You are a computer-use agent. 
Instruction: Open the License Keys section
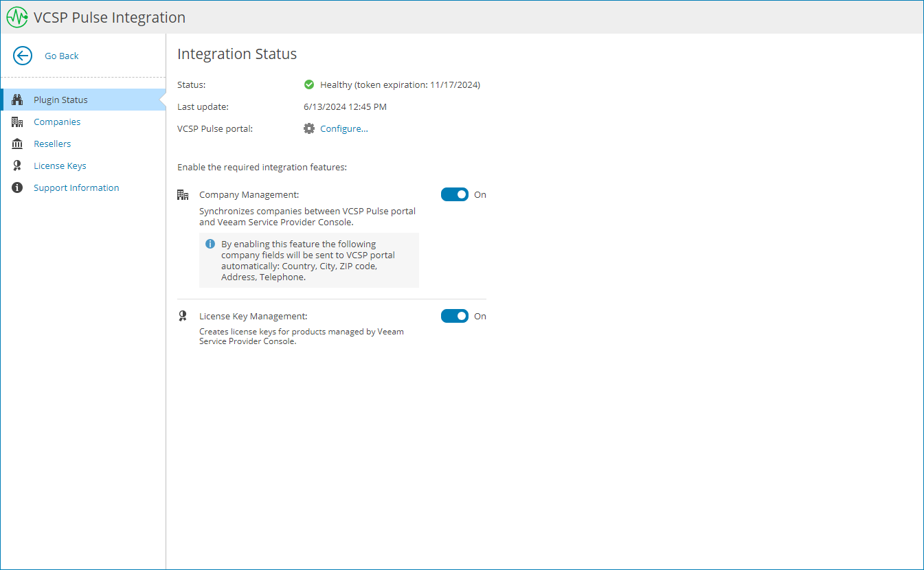point(60,166)
